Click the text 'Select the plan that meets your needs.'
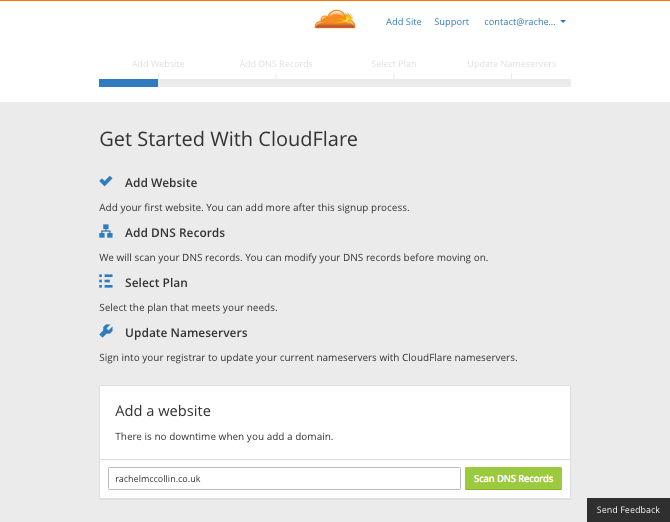 click(188, 308)
